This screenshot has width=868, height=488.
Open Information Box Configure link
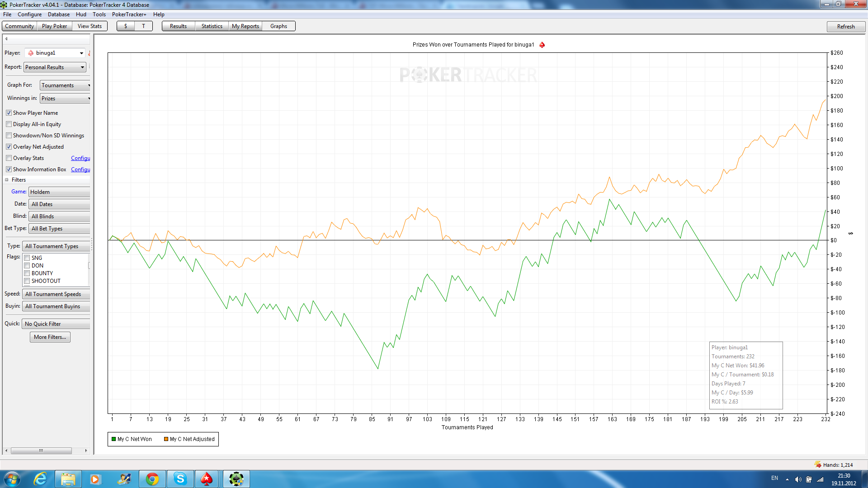click(80, 169)
